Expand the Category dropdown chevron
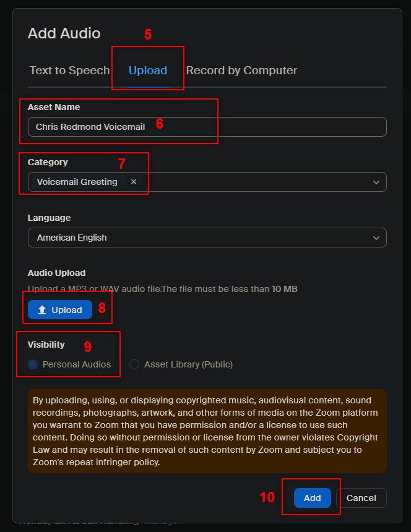 (376, 182)
